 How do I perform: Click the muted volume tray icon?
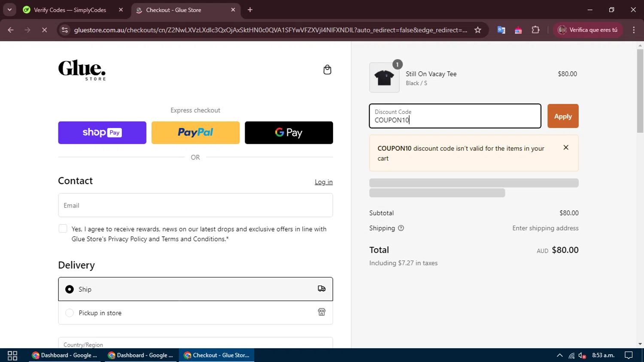tap(583, 356)
